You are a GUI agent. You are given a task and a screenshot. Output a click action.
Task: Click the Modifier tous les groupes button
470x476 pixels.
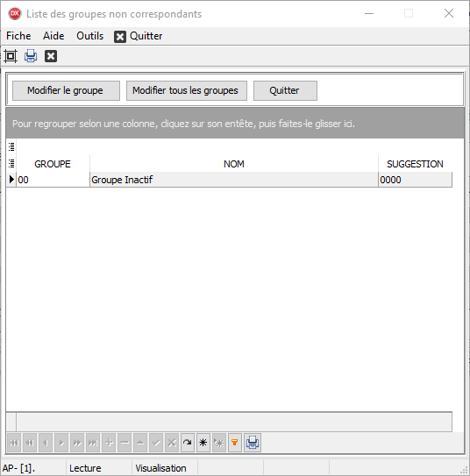[x=187, y=90]
